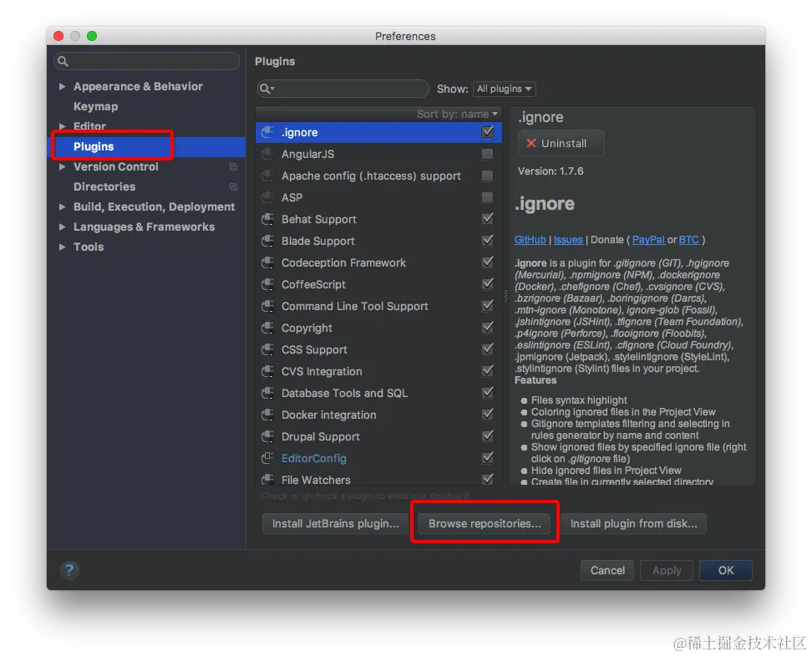
Task: Select Keymap in the settings tree
Action: point(96,106)
